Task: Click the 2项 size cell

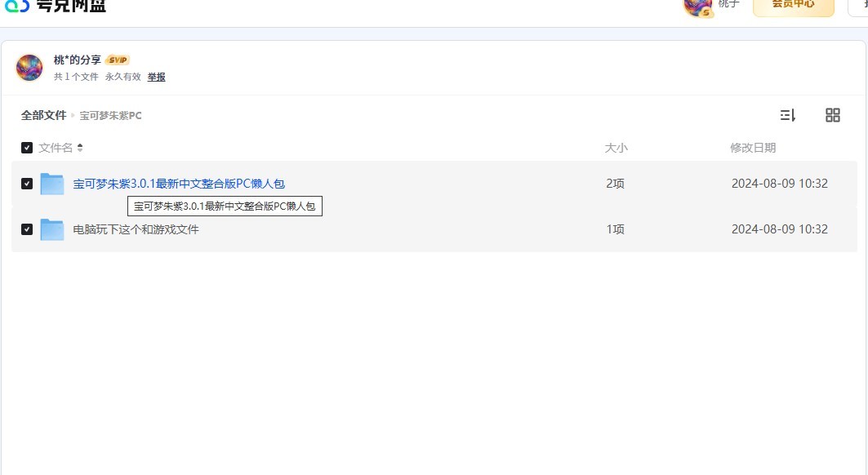Action: tap(615, 184)
